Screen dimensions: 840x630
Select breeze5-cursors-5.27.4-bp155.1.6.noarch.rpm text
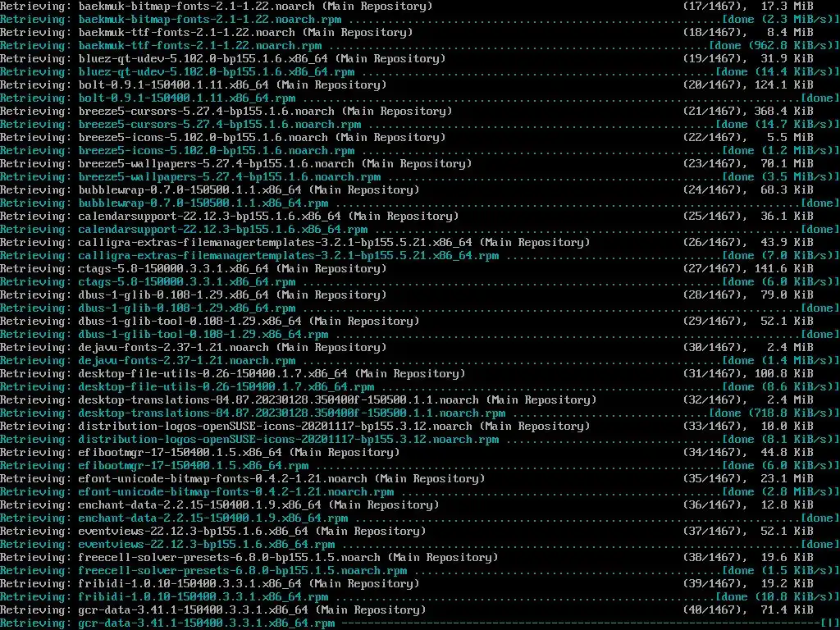click(x=220, y=125)
